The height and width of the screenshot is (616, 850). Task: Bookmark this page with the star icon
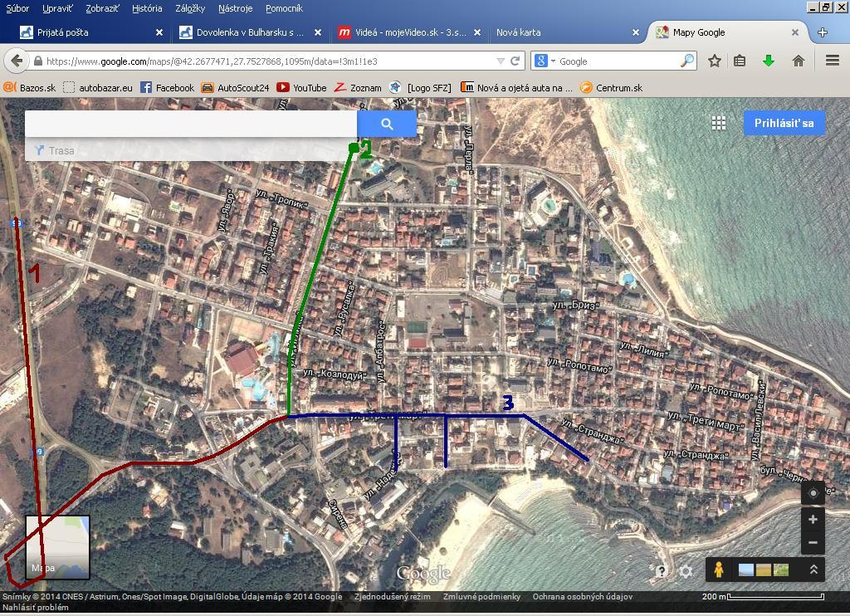(x=714, y=61)
